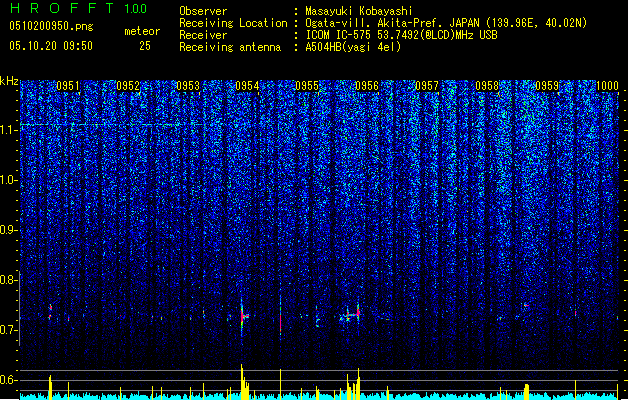Click the 1.1 kHz axis label
Viewport: 629px width, 400px height.
8,130
